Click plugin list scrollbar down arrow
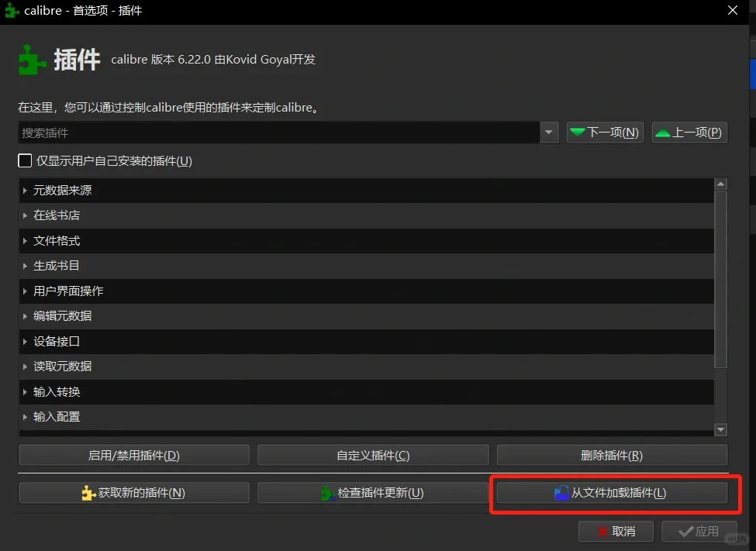Viewport: 756px width, 551px height. coord(720,429)
